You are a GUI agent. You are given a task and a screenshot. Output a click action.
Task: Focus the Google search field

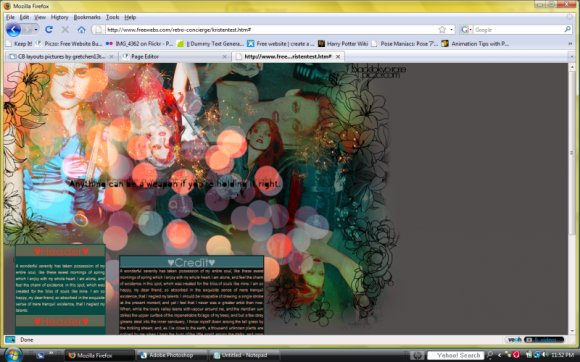pos(518,30)
